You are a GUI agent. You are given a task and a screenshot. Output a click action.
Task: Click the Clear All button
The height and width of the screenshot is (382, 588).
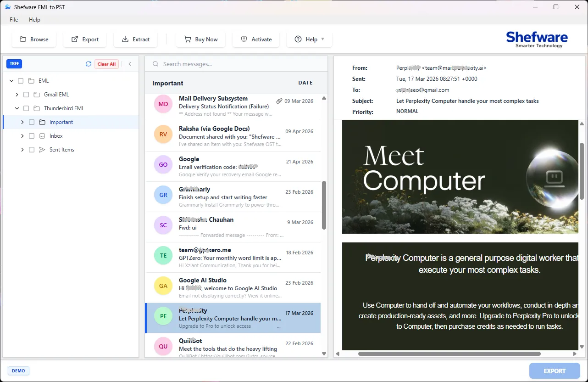pyautogui.click(x=106, y=64)
